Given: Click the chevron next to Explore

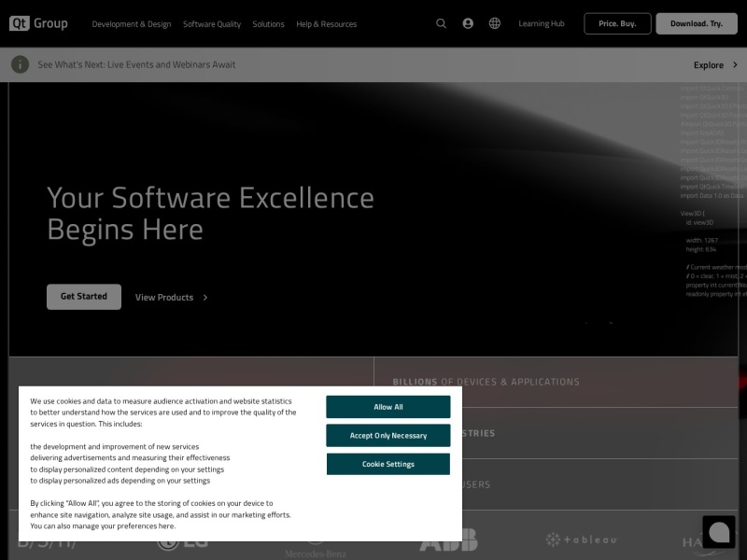Looking at the screenshot, I should [x=735, y=64].
